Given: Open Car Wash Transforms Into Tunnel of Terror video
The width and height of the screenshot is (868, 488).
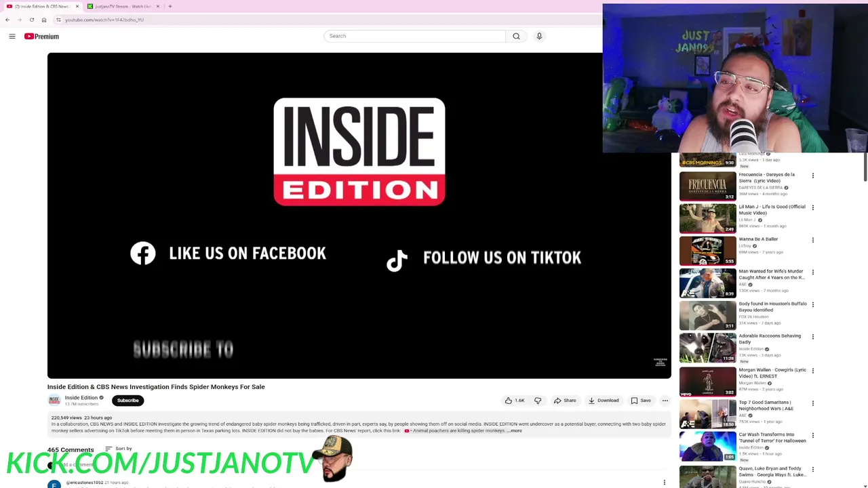Looking at the screenshot, I should (x=772, y=437).
